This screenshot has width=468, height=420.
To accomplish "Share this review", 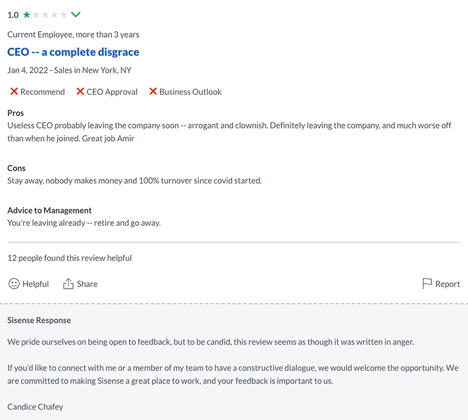I will (x=80, y=284).
